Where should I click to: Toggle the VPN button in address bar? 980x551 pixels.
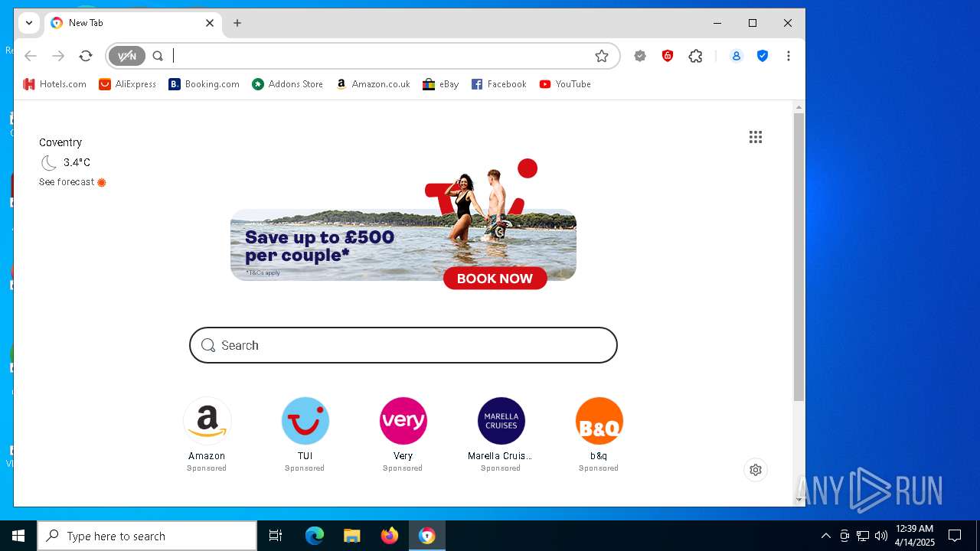[127, 56]
